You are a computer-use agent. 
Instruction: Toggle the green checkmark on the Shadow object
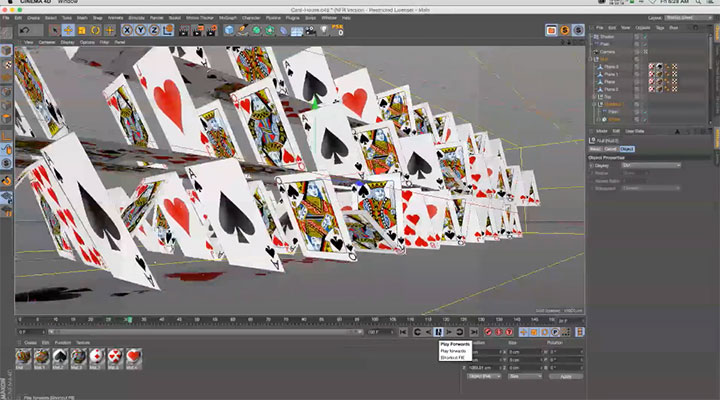click(x=646, y=37)
